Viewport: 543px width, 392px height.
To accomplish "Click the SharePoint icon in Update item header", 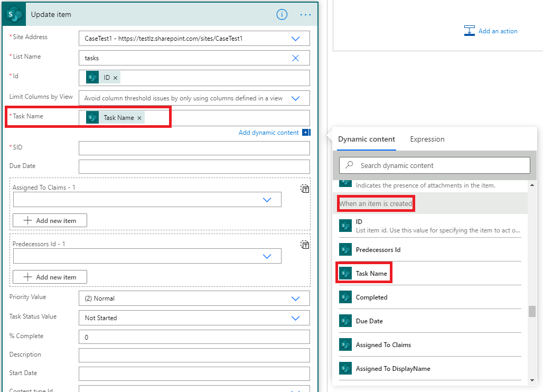I will tap(14, 15).
